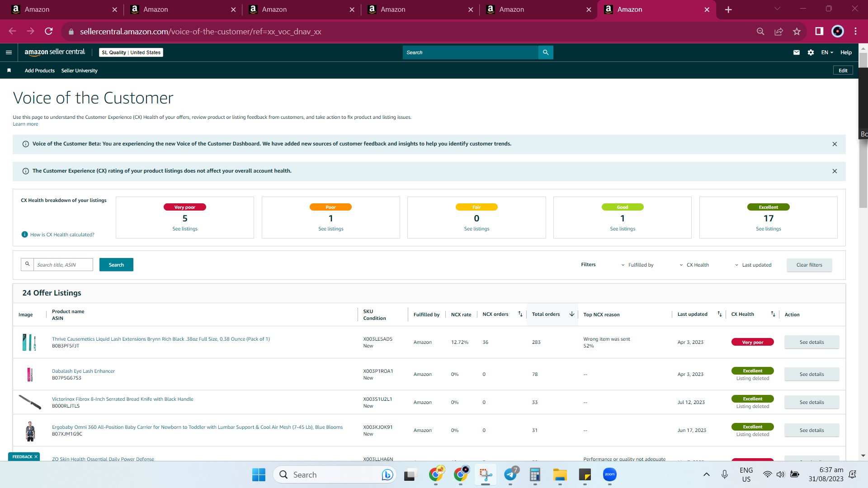Open Seller University menu item

coord(79,70)
